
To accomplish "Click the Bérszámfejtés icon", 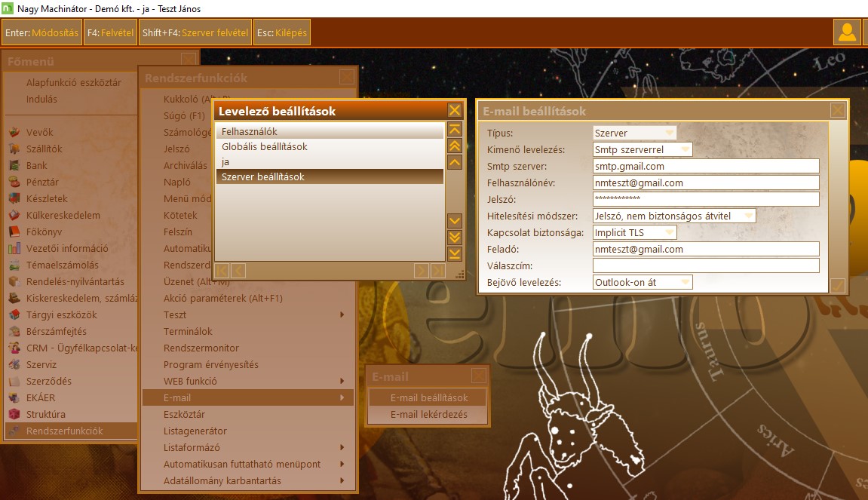I will [x=14, y=332].
